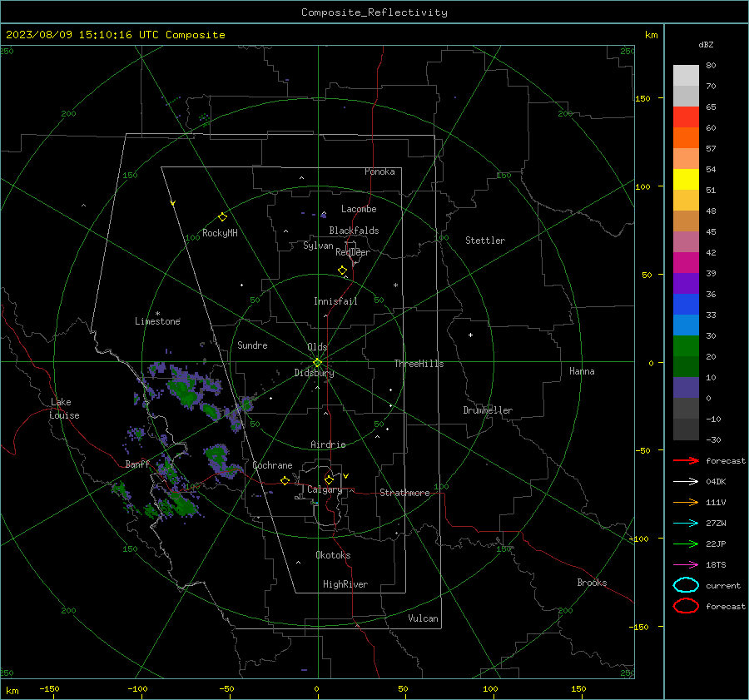Click the Vulcan label

[423, 618]
